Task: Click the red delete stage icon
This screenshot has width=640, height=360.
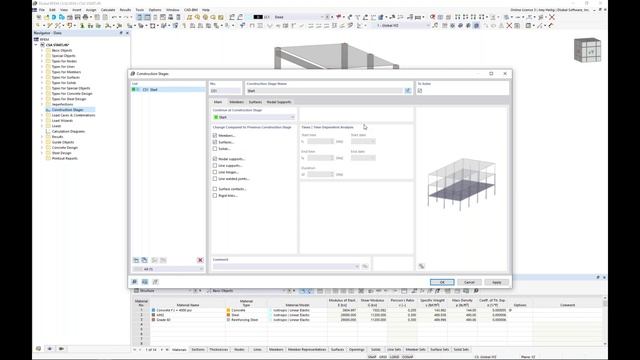Action: coord(200,260)
